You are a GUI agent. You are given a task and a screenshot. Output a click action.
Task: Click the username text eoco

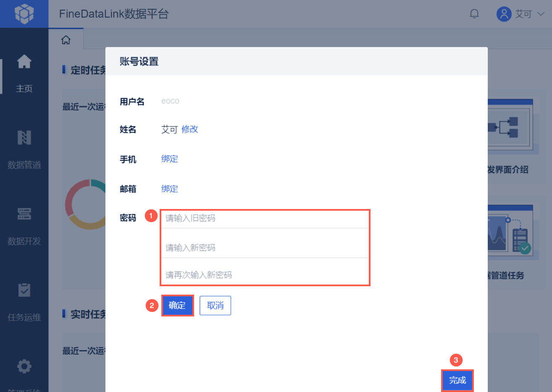[x=170, y=101]
